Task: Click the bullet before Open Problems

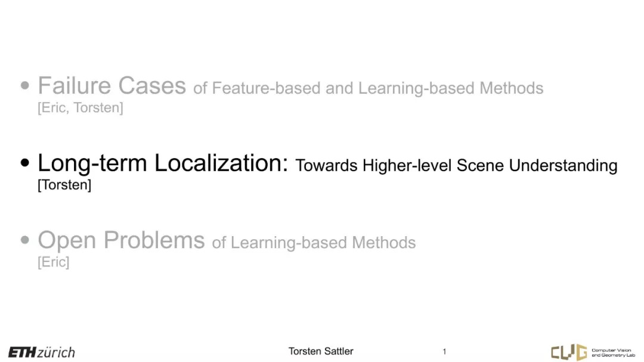Action: click(25, 240)
